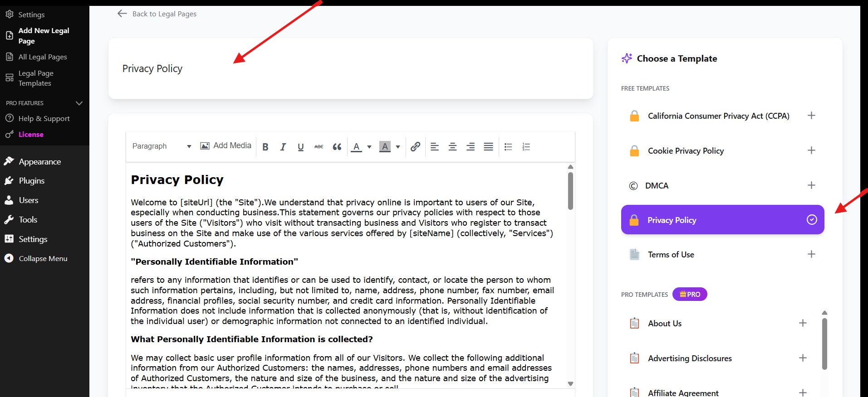Screen dimensions: 868x397
Task: Open the text color dropdown arrow
Action: (x=369, y=146)
